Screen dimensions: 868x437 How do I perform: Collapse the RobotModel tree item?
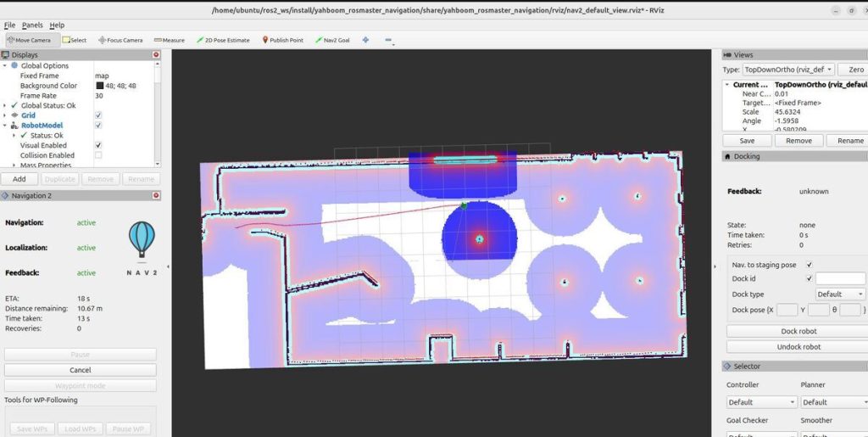(x=5, y=126)
